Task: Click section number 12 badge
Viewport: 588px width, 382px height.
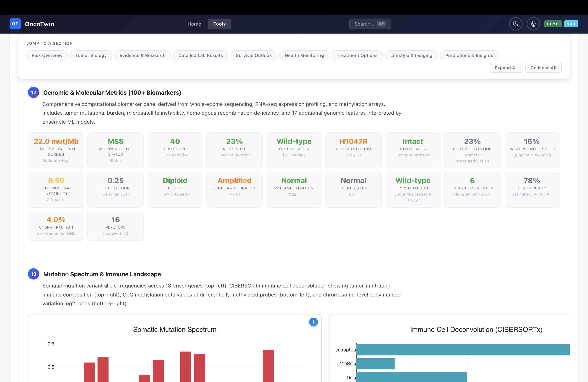Action: pos(33,93)
